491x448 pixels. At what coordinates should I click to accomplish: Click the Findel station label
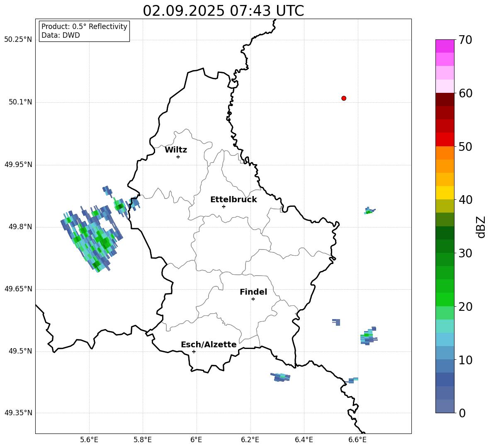(253, 292)
